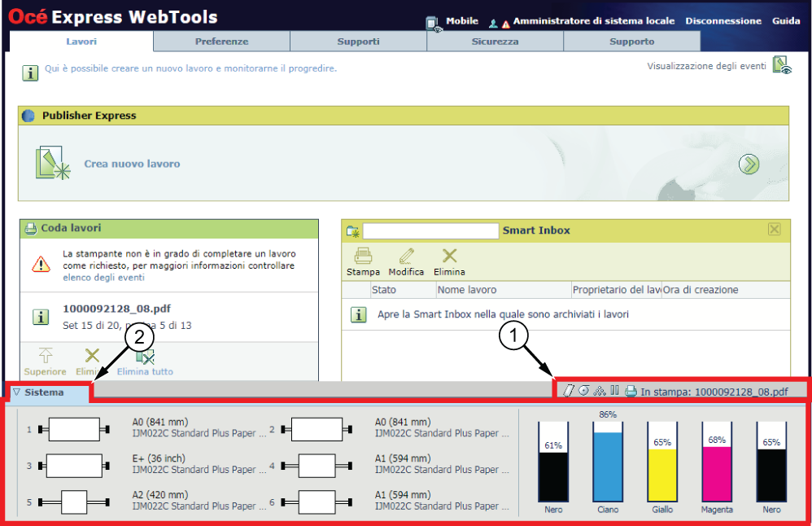Open Visualizzazione degli eventi text link
This screenshot has width=812, height=526.
tap(706, 66)
